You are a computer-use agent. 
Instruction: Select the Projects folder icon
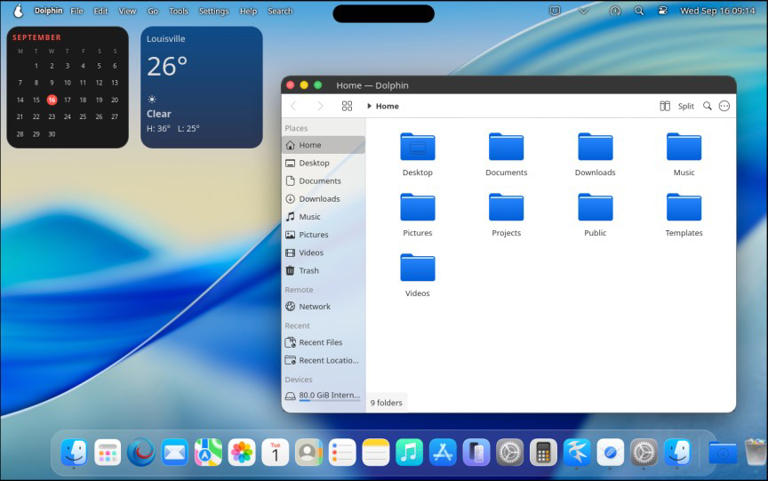(x=506, y=207)
